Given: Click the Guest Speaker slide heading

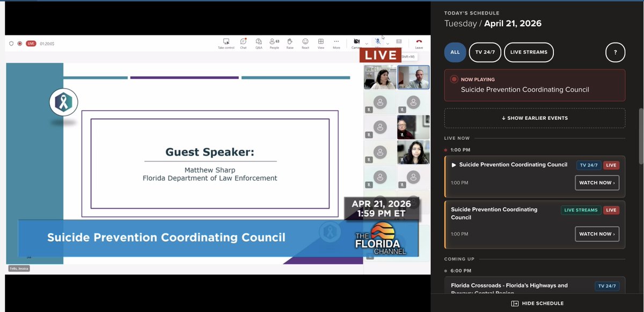Looking at the screenshot, I should tap(210, 152).
